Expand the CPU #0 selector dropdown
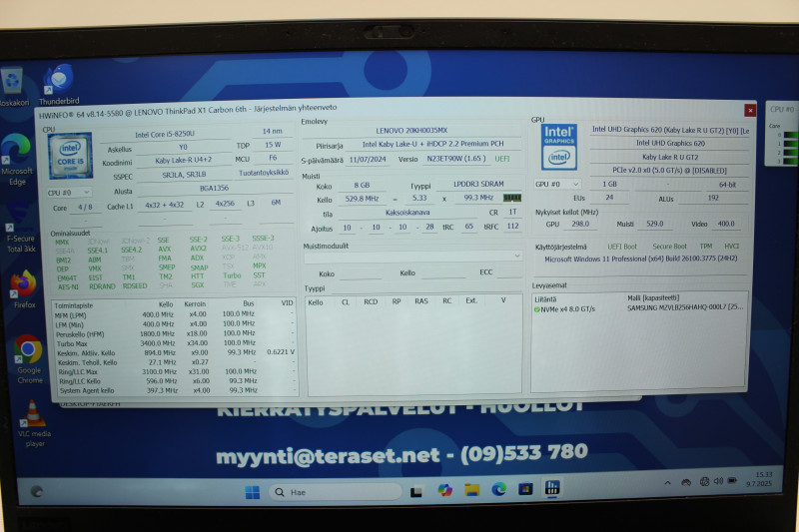 pyautogui.click(x=69, y=193)
